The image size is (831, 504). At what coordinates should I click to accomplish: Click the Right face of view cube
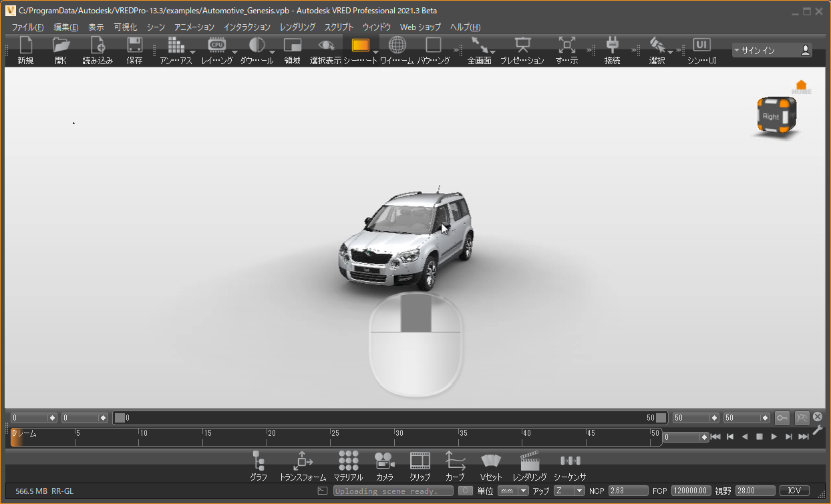coord(771,116)
